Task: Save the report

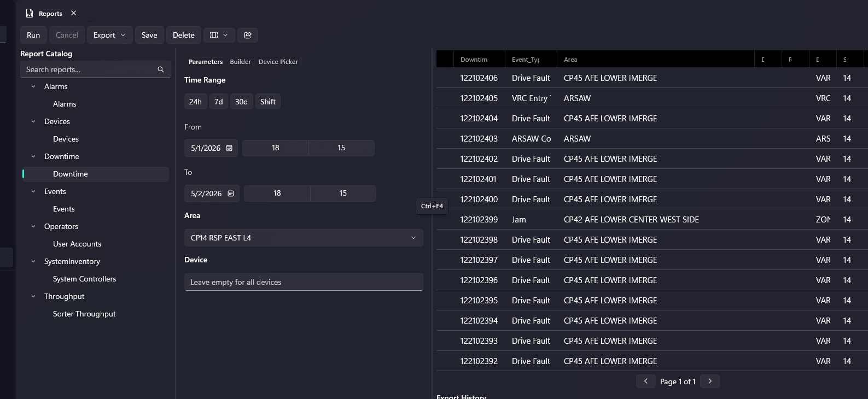Action: coord(149,35)
